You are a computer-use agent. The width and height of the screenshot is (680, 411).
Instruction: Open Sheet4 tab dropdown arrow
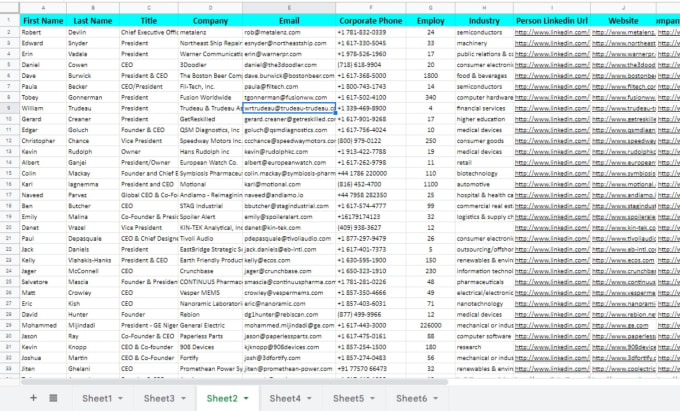pyautogui.click(x=309, y=398)
